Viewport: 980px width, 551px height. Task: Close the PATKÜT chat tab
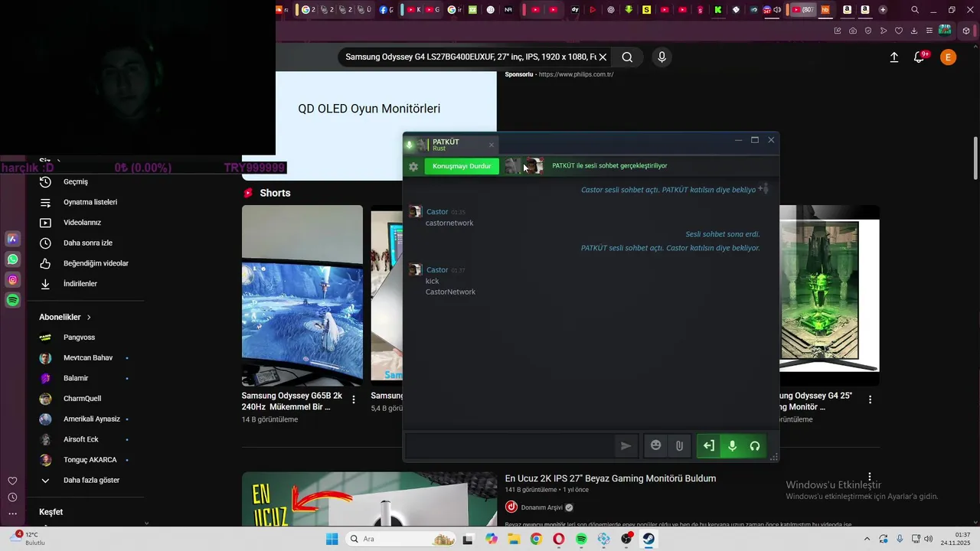pyautogui.click(x=492, y=145)
